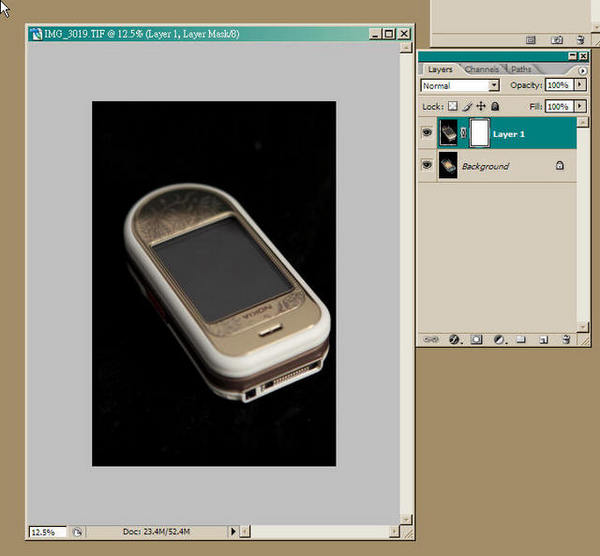600x556 pixels.
Task: Click the status bar preview icon beside zoom field
Action: point(77,532)
